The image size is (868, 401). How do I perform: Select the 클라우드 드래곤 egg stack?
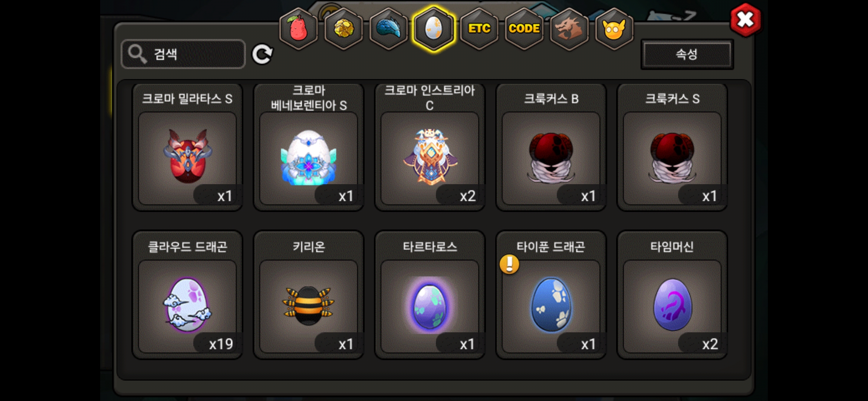[x=187, y=295]
